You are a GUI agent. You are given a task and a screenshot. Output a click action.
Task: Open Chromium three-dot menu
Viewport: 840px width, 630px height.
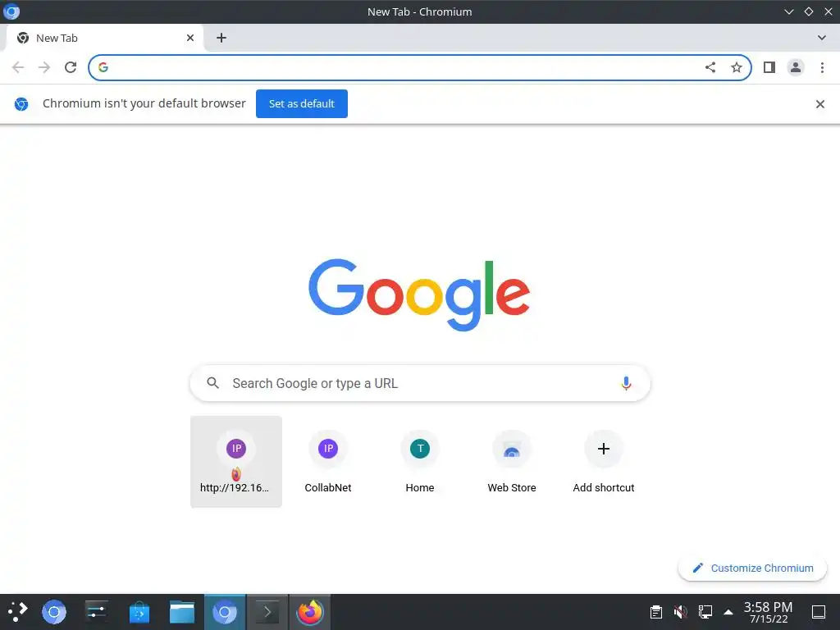click(822, 67)
